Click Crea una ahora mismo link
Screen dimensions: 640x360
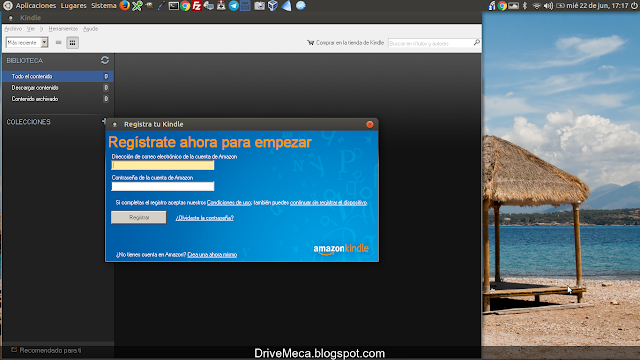click(x=212, y=255)
